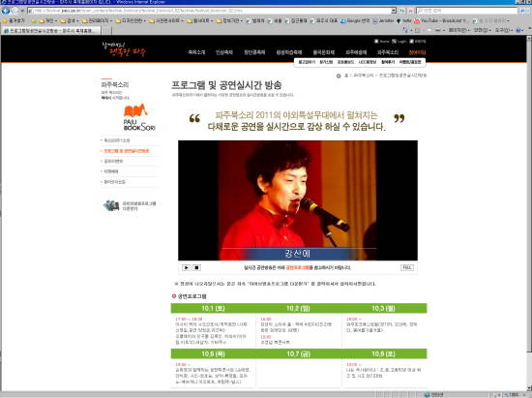Open the Favorites star button

[13, 20]
